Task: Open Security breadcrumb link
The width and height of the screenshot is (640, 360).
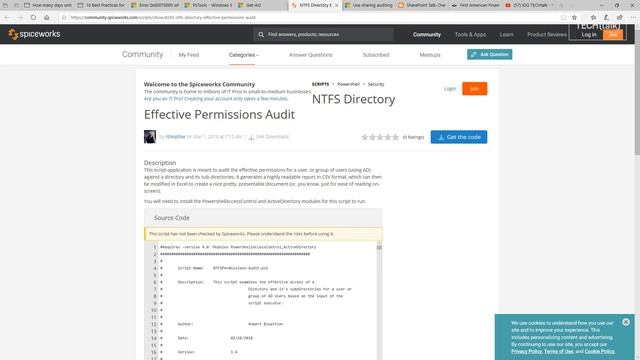Action: tap(376, 84)
